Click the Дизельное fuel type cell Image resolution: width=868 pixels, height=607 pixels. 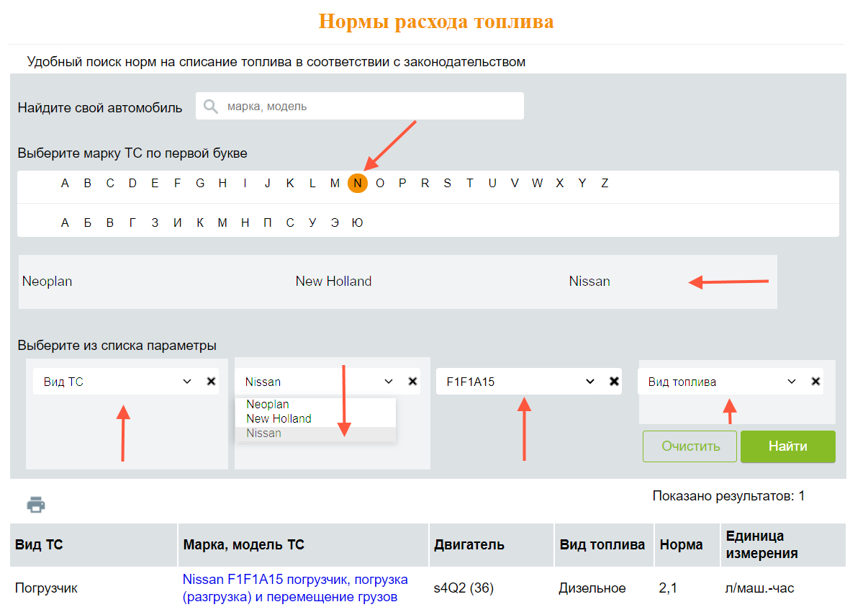(592, 588)
